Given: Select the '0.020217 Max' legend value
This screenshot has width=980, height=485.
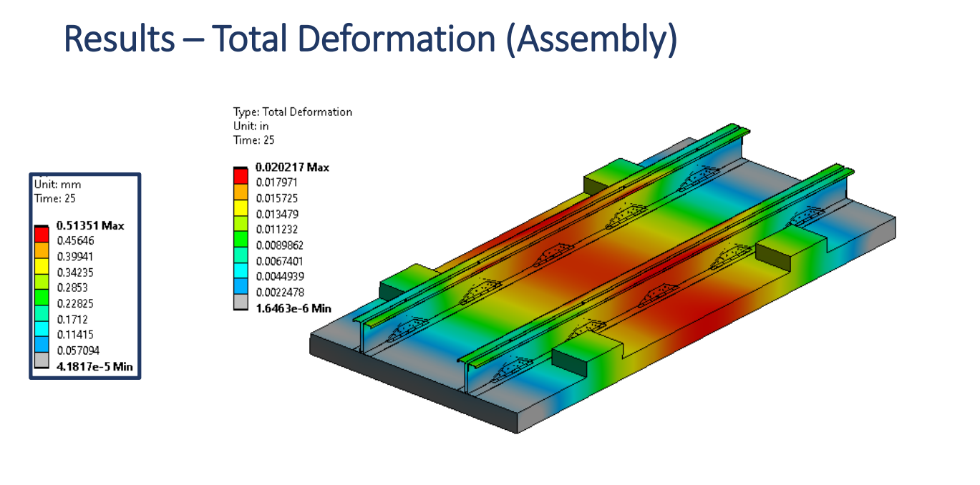Looking at the screenshot, I should click(x=292, y=167).
